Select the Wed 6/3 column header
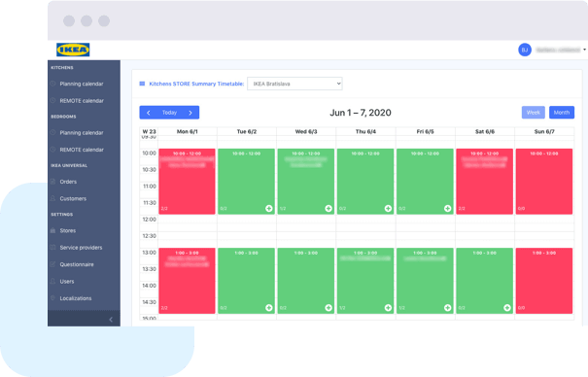 [306, 131]
